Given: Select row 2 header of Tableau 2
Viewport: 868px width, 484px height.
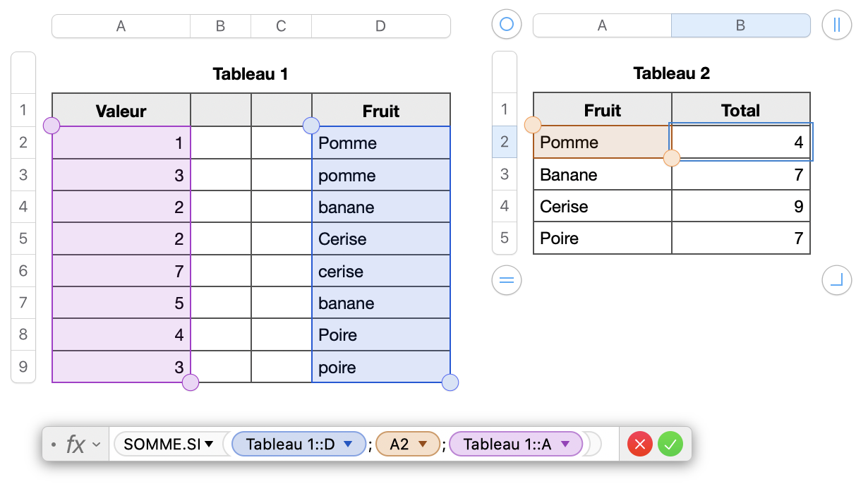Looking at the screenshot, I should click(x=504, y=142).
